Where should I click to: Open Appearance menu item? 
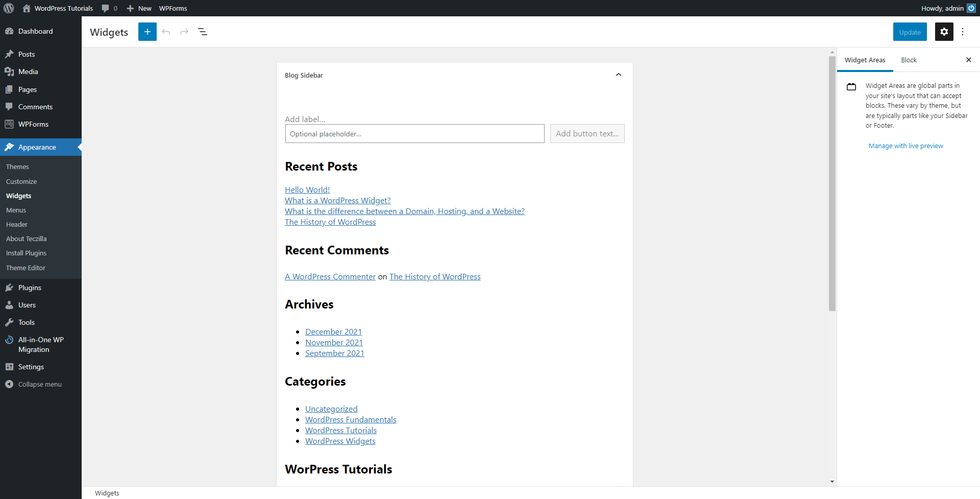(x=41, y=147)
